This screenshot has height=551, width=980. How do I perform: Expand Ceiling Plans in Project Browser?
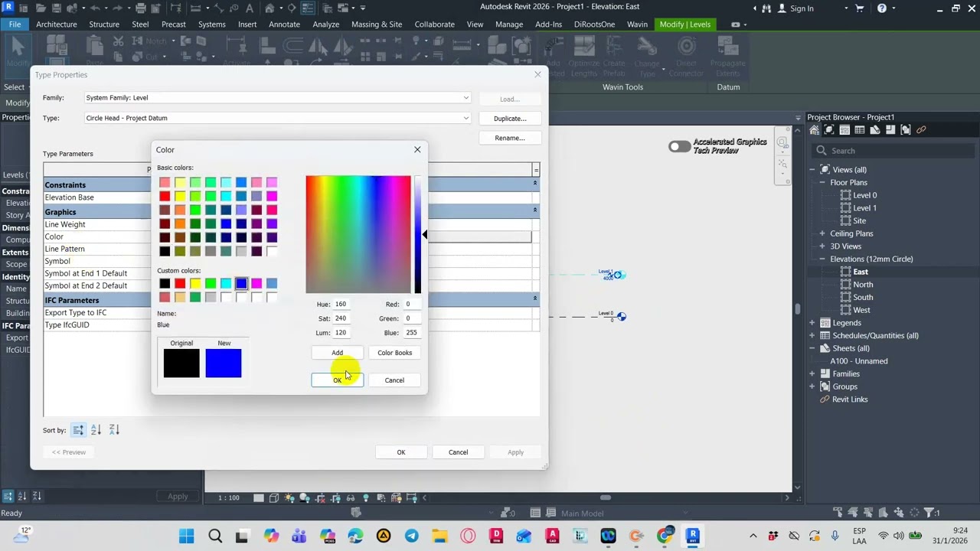[822, 233]
